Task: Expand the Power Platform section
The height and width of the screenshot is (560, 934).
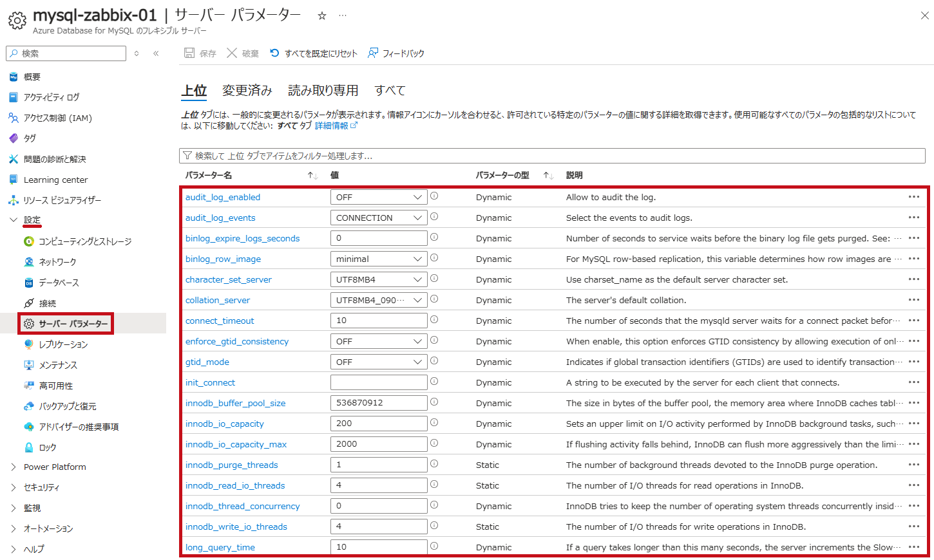Action: pyautogui.click(x=14, y=467)
